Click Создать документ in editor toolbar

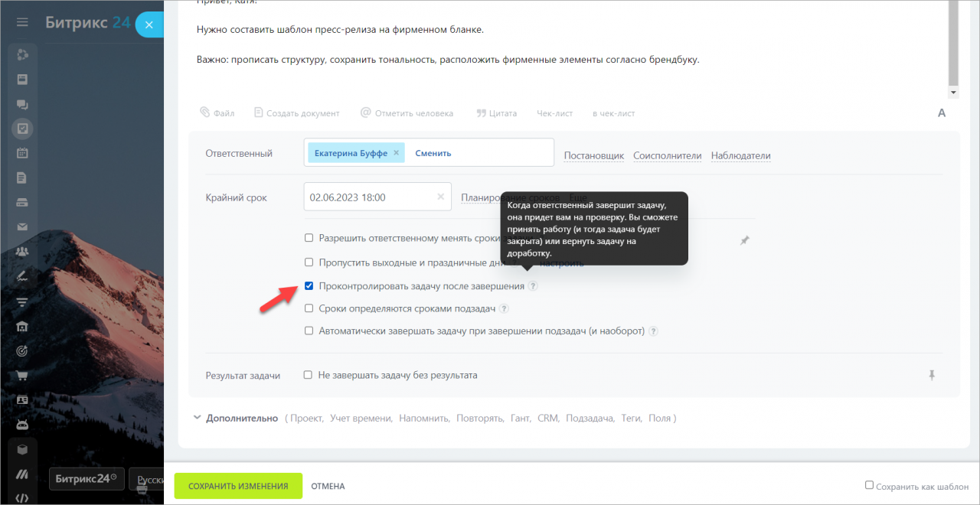pos(297,112)
